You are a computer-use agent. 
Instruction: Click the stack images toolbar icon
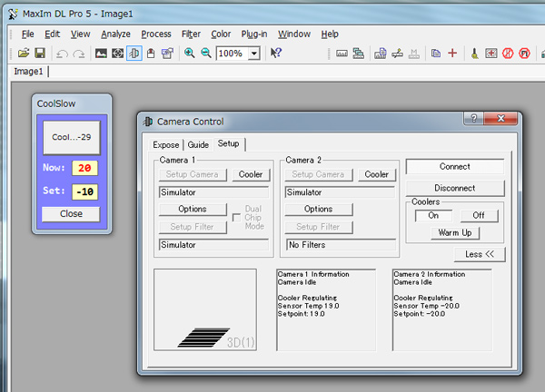coord(381,54)
